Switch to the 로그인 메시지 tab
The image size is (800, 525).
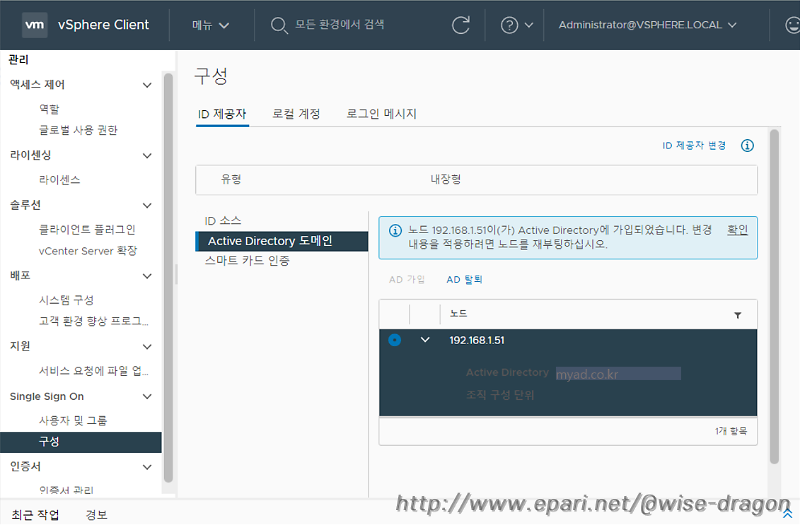pyautogui.click(x=381, y=114)
